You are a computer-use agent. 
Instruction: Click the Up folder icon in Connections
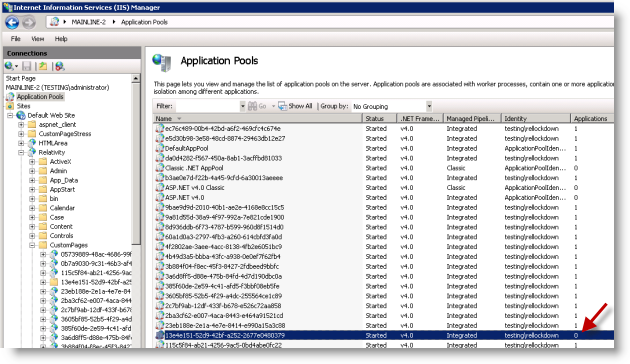pos(43,66)
